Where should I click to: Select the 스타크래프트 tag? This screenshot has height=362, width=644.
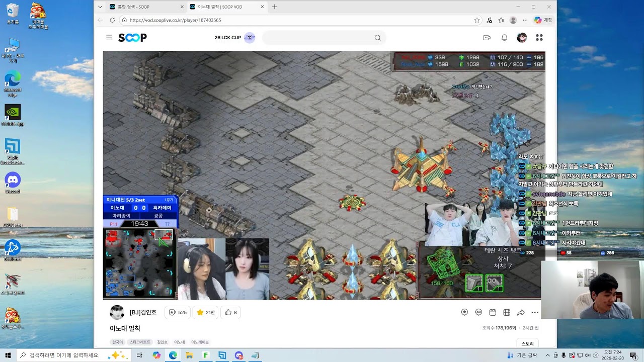tap(140, 342)
